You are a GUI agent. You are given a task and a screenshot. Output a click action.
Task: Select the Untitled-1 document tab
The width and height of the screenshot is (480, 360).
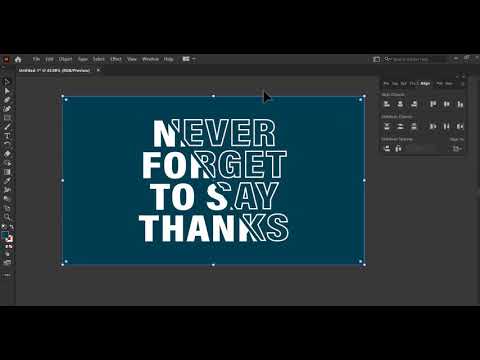[x=54, y=70]
